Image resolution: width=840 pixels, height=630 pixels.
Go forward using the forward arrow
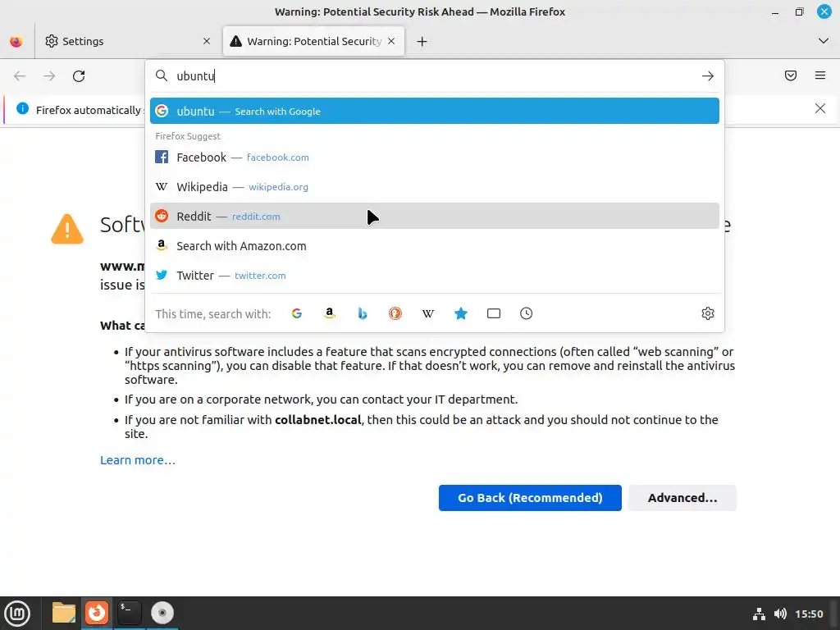tap(49, 76)
